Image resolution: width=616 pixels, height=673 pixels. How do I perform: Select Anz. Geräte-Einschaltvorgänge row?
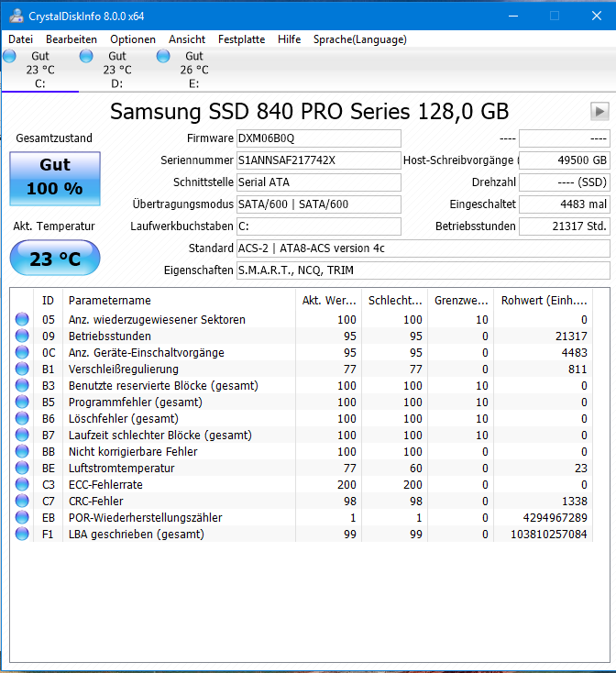pos(302,353)
